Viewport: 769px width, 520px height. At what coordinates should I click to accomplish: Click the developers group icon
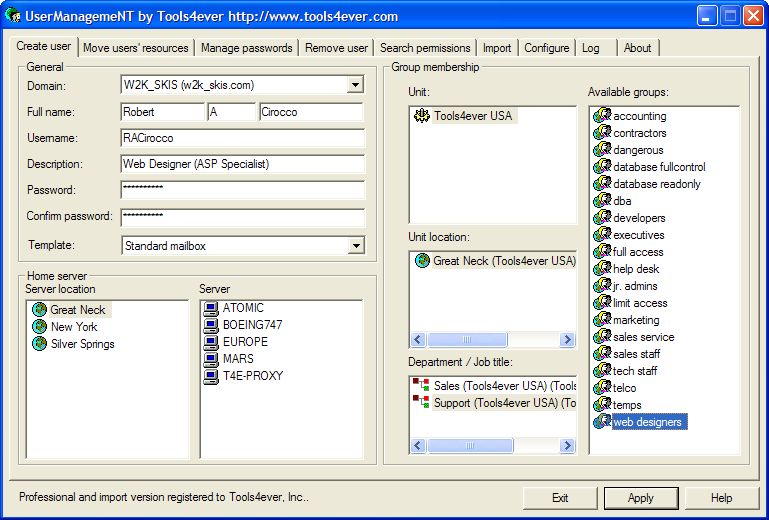(x=602, y=218)
